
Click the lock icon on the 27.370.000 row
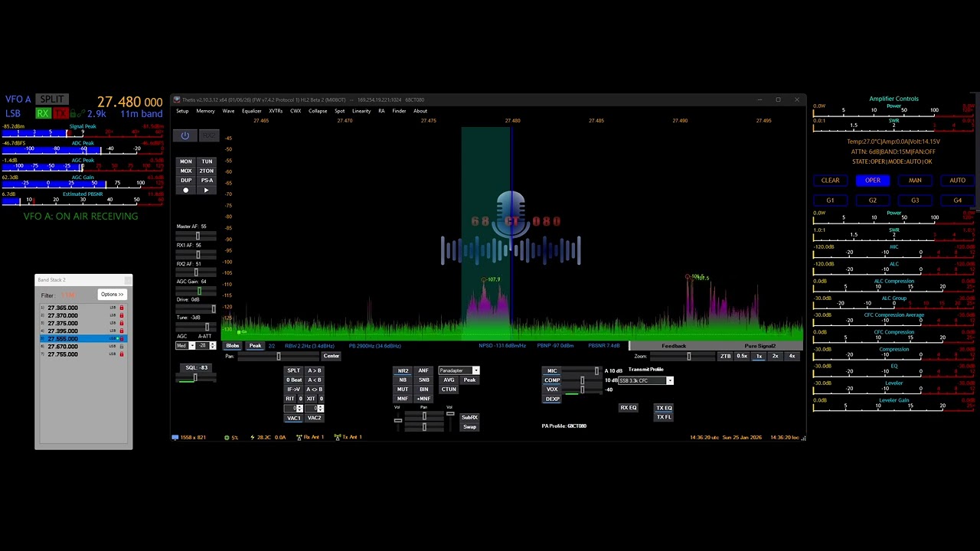tap(121, 315)
